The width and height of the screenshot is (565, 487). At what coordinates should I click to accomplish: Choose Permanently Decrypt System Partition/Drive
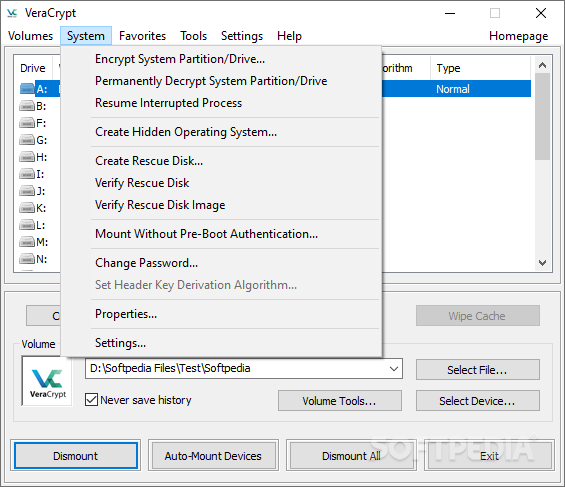pos(221,81)
